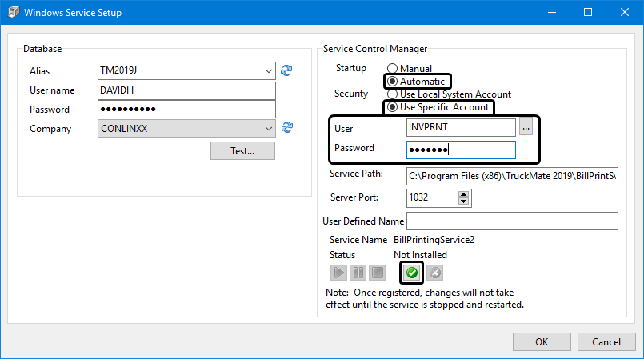Click the green register service checkmark icon
644x359 pixels.
(x=411, y=273)
